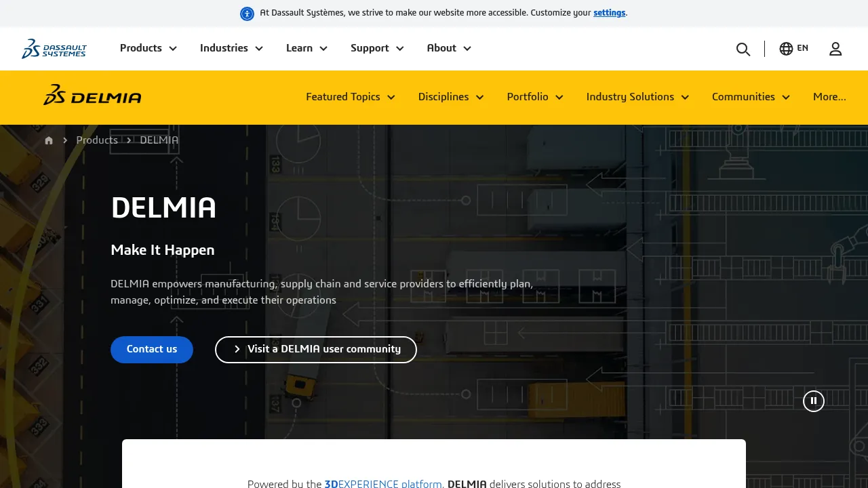The height and width of the screenshot is (488, 868).
Task: Open the Industry Solutions dropdown
Action: coord(637,97)
